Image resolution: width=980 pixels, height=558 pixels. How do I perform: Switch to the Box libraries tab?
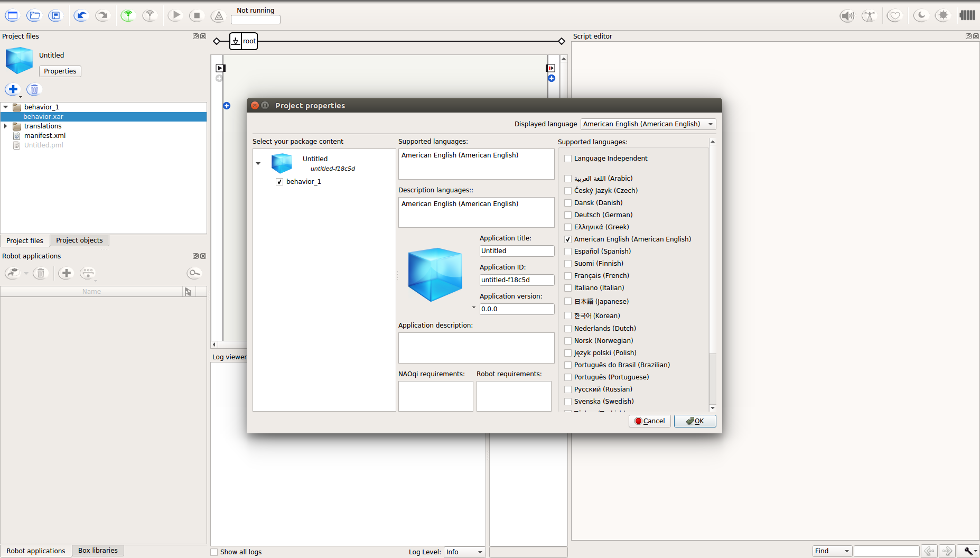tap(98, 551)
